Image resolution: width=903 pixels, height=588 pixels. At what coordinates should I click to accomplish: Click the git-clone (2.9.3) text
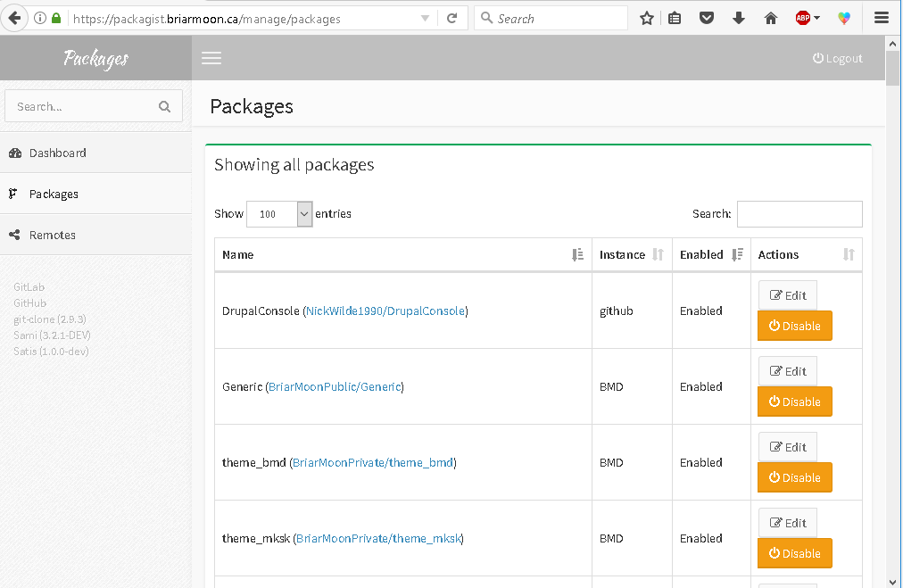[x=50, y=319]
